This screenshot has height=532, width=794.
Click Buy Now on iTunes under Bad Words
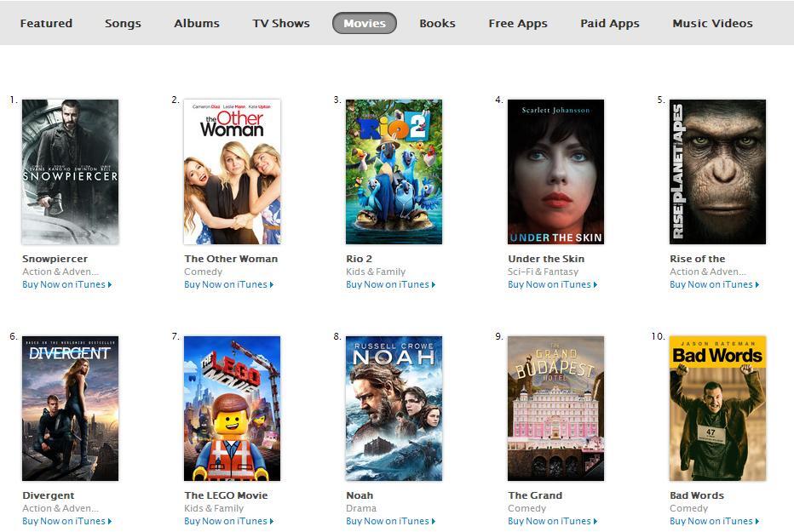click(x=715, y=522)
